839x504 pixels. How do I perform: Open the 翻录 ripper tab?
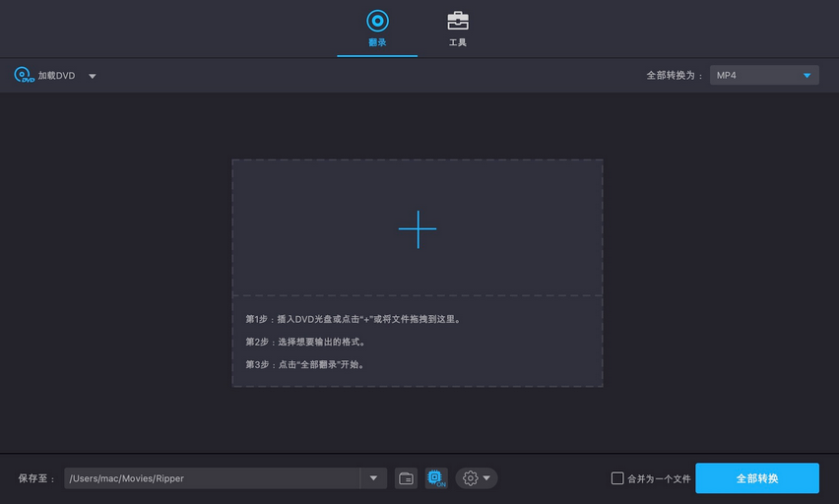pyautogui.click(x=377, y=29)
